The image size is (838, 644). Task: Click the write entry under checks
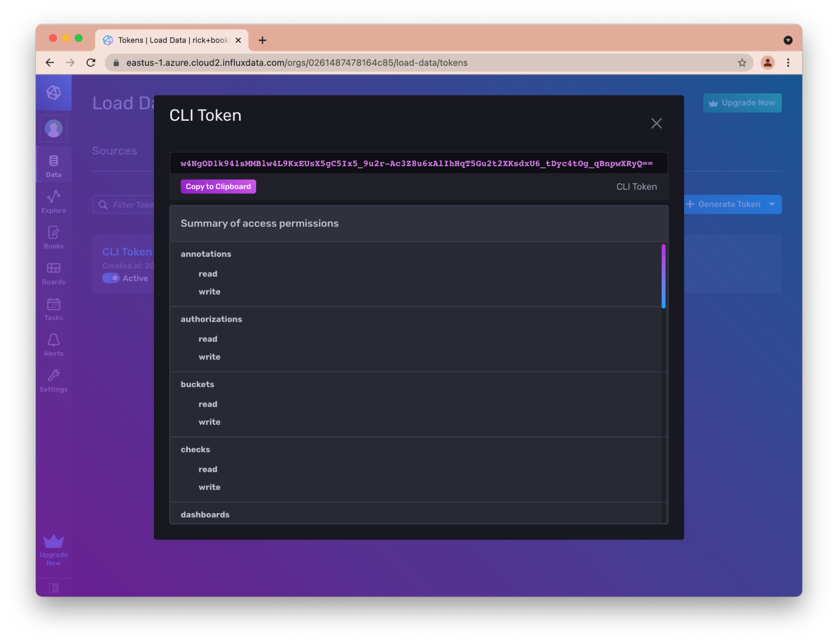coord(209,487)
